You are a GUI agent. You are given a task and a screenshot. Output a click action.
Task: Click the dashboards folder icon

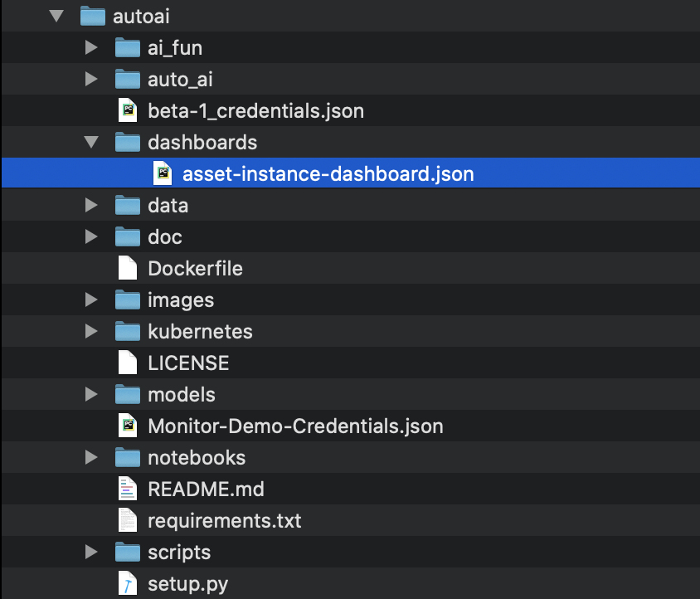(128, 142)
